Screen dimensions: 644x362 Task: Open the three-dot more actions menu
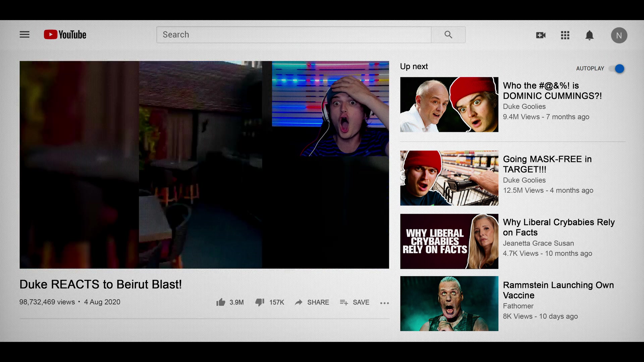[x=384, y=303]
